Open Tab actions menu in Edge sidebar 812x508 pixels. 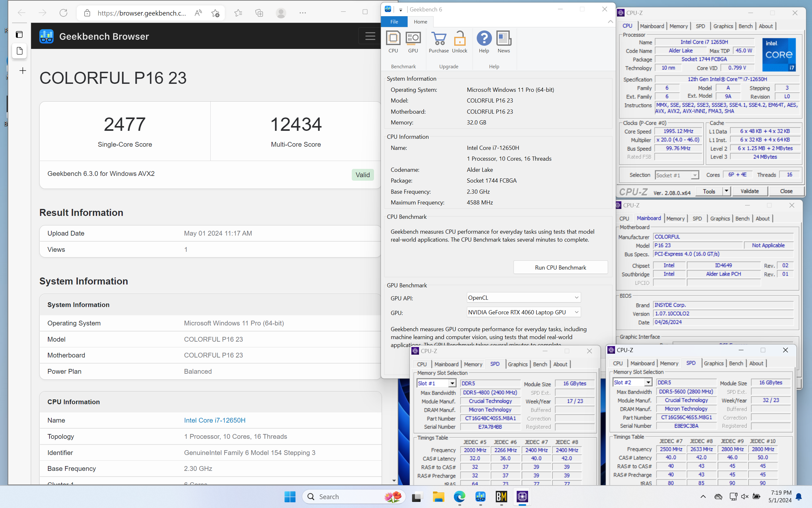tap(19, 34)
